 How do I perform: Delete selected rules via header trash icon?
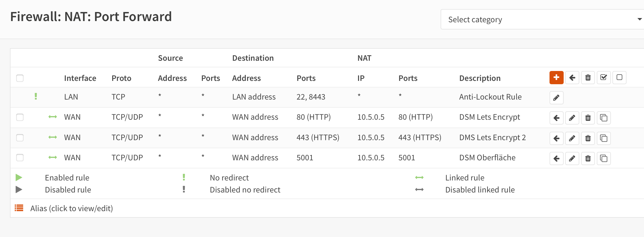[x=588, y=78]
